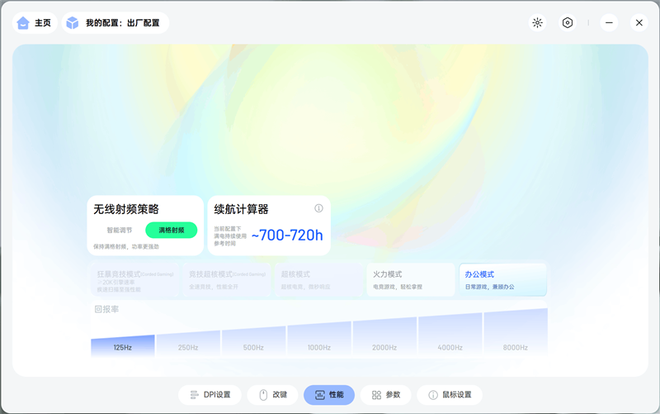Open the DPI设置 tab
The height and width of the screenshot is (414, 660).
[x=210, y=395]
